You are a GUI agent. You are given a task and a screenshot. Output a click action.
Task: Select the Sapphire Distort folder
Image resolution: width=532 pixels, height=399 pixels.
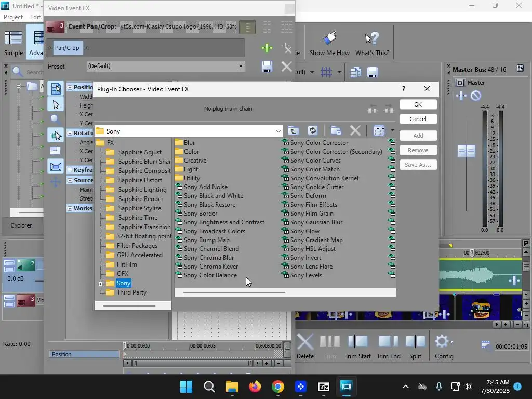coord(140,180)
